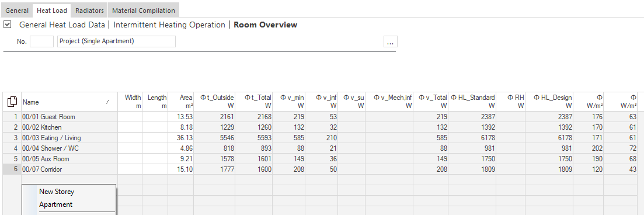Click the Φ t_Outside column header
Image resolution: width=644 pixels, height=215 pixels.
[214, 102]
